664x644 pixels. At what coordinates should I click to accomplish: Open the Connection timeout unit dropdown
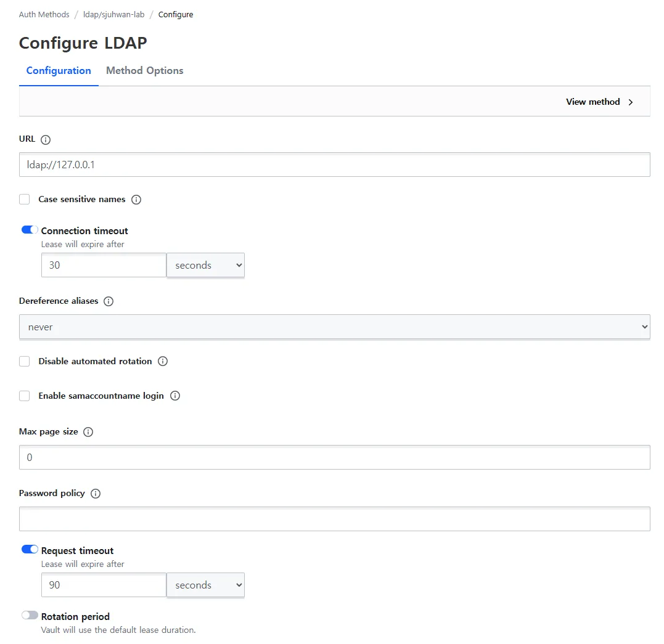pyautogui.click(x=205, y=265)
